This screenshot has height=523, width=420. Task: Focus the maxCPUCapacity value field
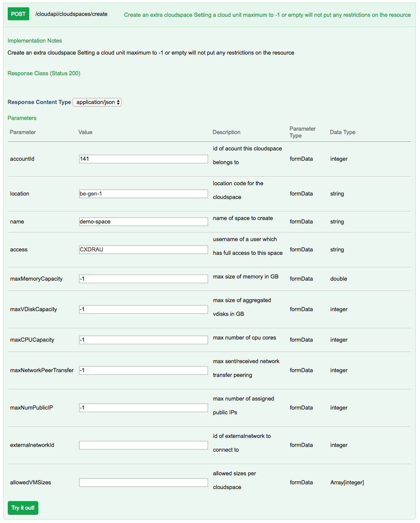(143, 340)
